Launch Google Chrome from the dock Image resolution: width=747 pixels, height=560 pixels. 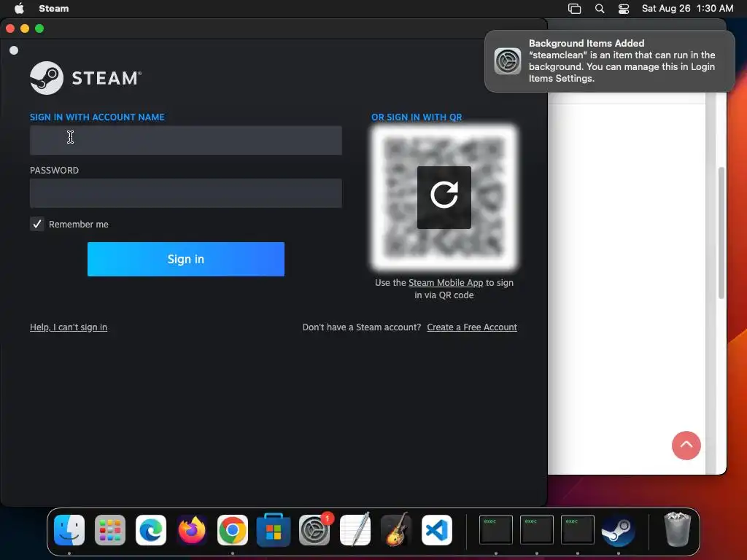click(x=233, y=530)
